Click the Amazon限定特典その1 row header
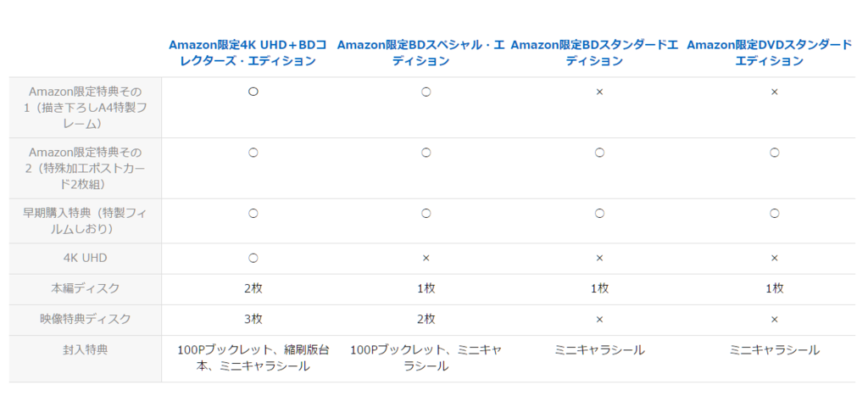 [x=85, y=107]
